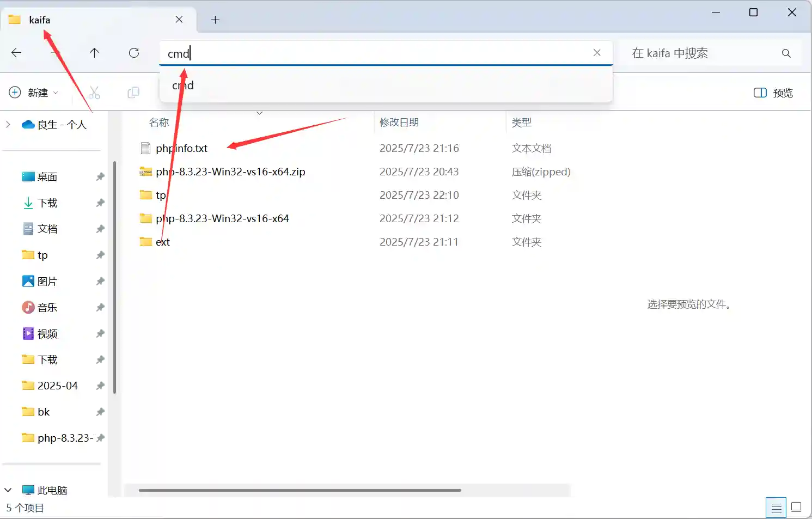Copy using the copy toolbar icon
Image resolution: width=812 pixels, height=519 pixels.
point(132,93)
